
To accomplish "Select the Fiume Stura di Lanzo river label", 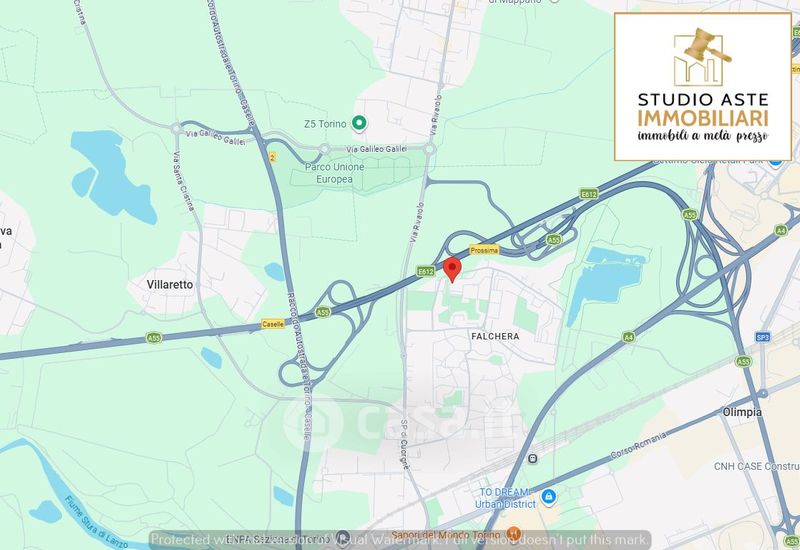I will (x=95, y=521).
